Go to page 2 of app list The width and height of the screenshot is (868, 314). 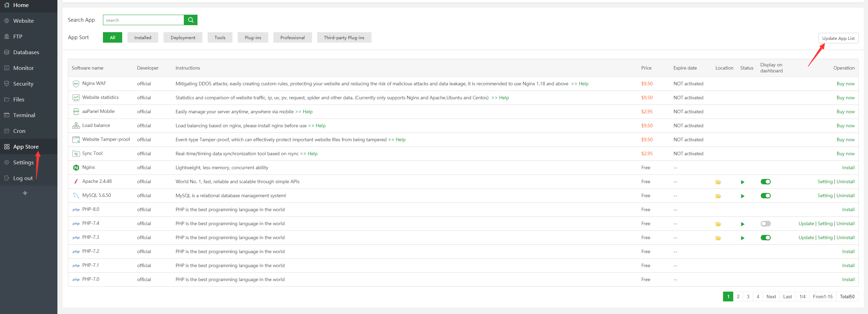pos(738,297)
